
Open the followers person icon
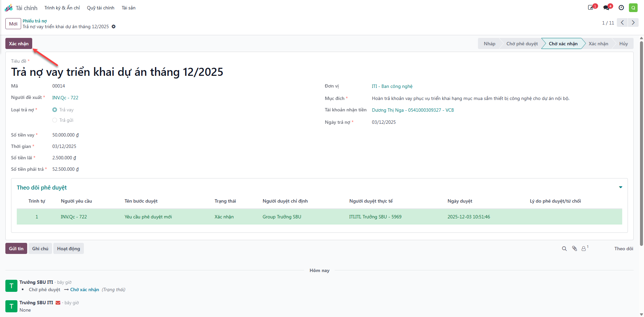pos(585,248)
